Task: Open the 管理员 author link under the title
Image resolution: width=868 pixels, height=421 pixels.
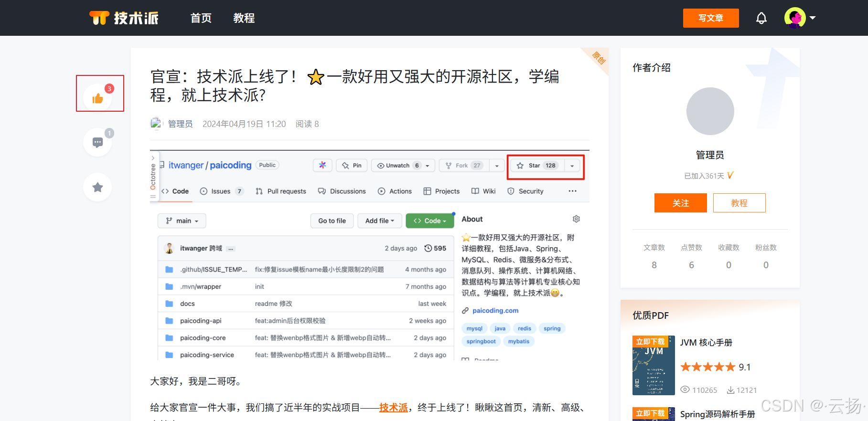Action: 181,124
